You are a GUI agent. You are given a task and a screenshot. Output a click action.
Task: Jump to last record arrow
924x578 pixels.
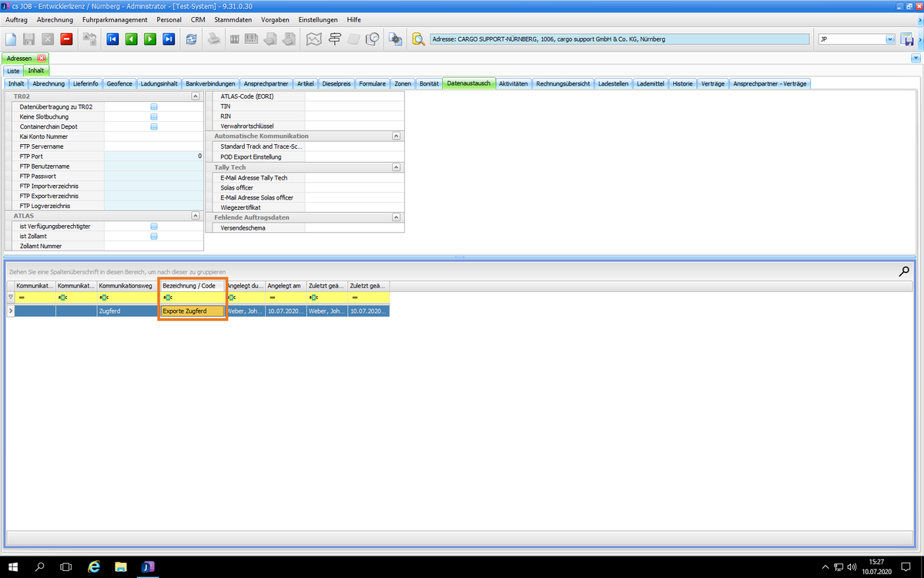tap(169, 39)
